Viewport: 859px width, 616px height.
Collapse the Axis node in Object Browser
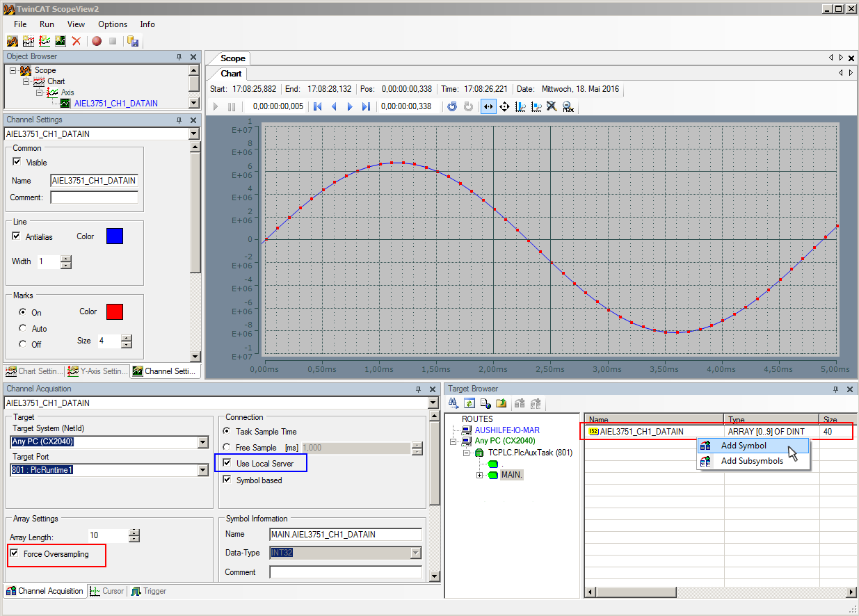40,92
